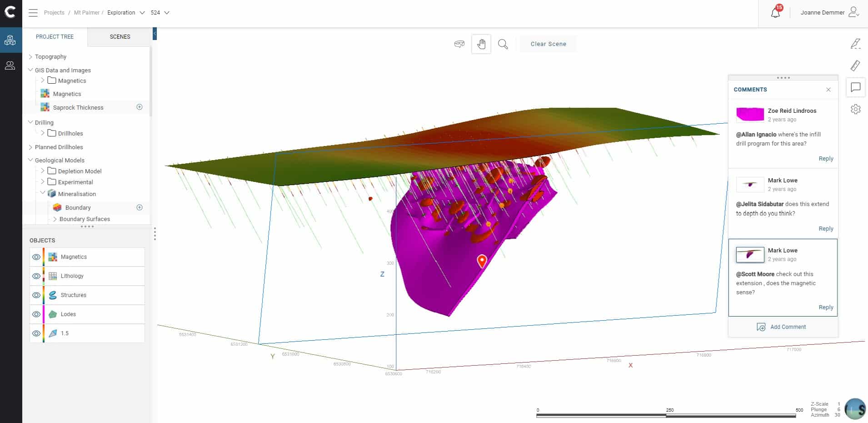Collapse the Geological Models node
Screen dimensions: 868x423
(30, 160)
